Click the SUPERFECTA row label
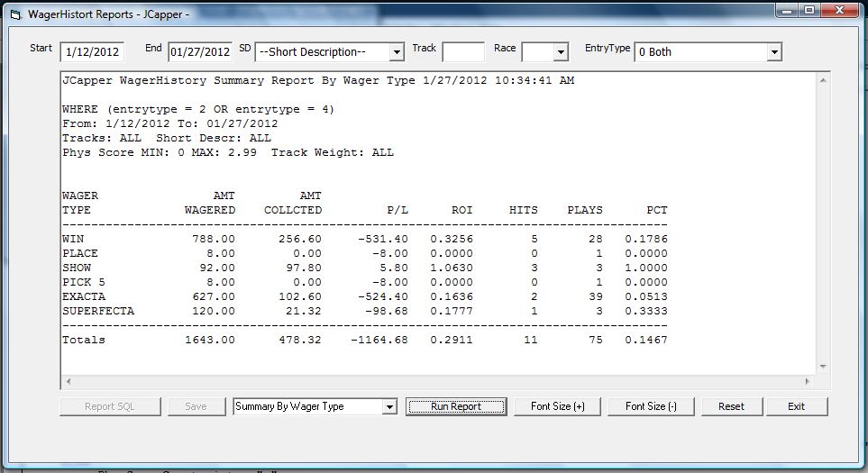This screenshot has height=473, width=868. (x=98, y=311)
